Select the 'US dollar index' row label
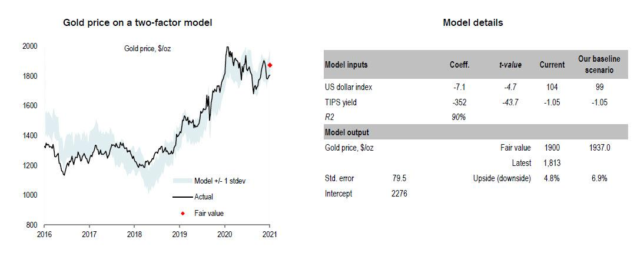The height and width of the screenshot is (253, 644). pos(348,87)
